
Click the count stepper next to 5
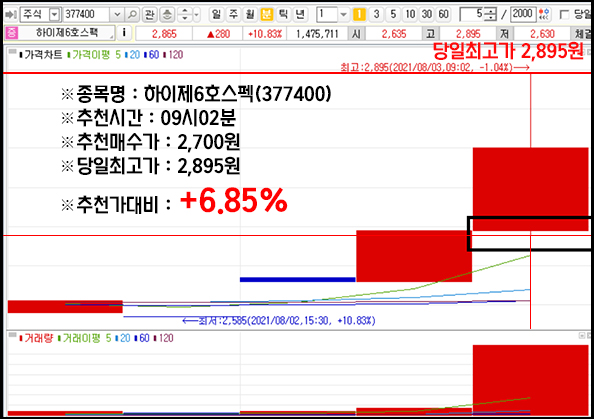491,15
